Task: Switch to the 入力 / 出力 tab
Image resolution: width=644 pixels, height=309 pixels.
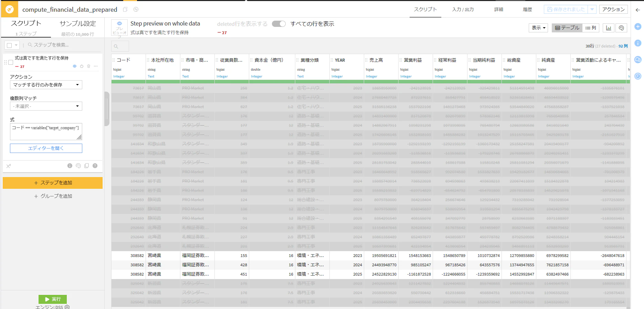Action: point(463,10)
